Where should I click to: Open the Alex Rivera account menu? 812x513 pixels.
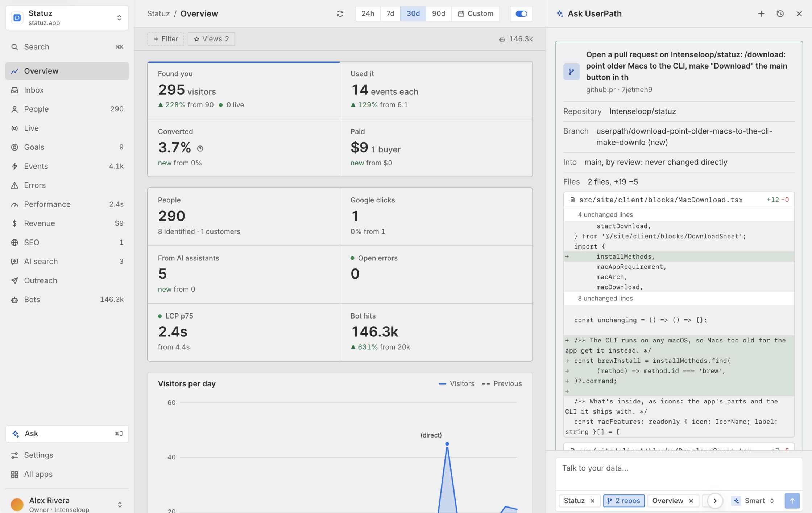point(67,504)
